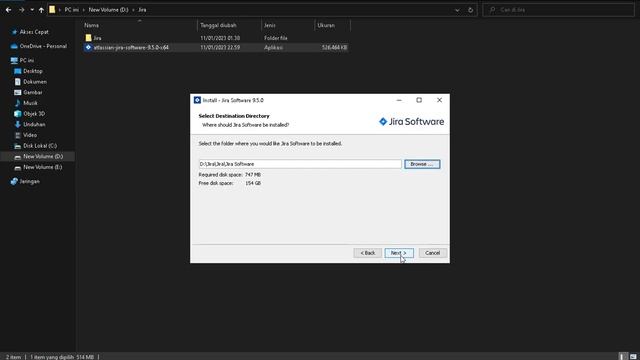This screenshot has height=360, width=640.
Task: Select 'PC ini' in address breadcrumb
Action: point(71,10)
